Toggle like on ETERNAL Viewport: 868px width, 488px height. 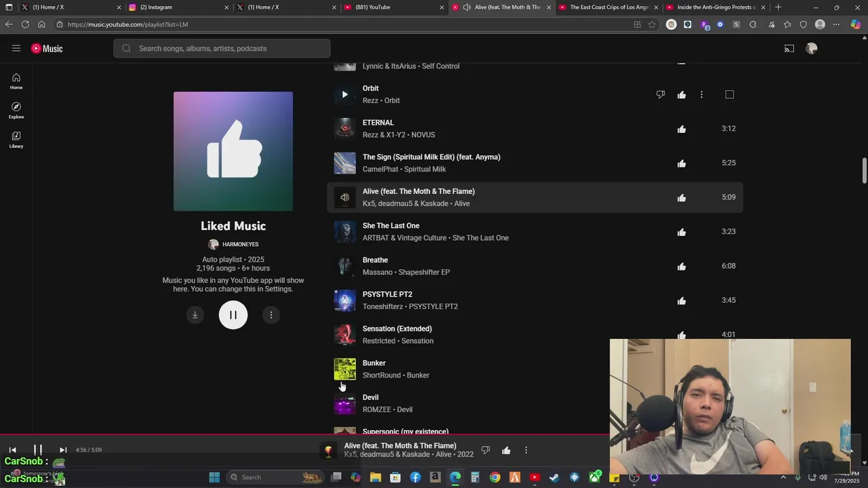682,129
